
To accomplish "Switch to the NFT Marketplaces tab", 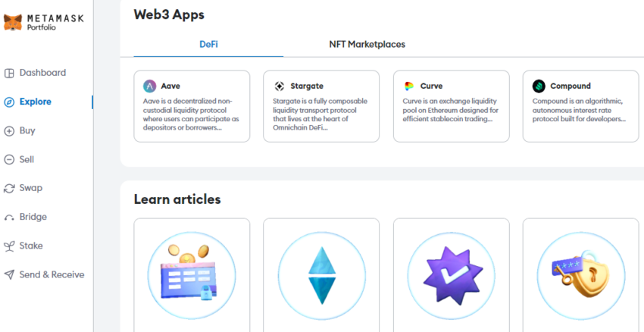I will click(x=367, y=45).
